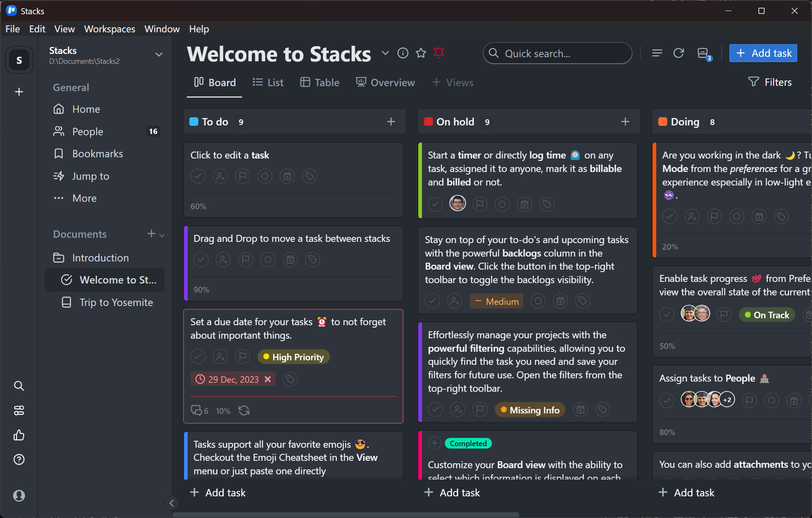Expand the Stacks workspace chevron
This screenshot has height=518, width=812.
159,55
